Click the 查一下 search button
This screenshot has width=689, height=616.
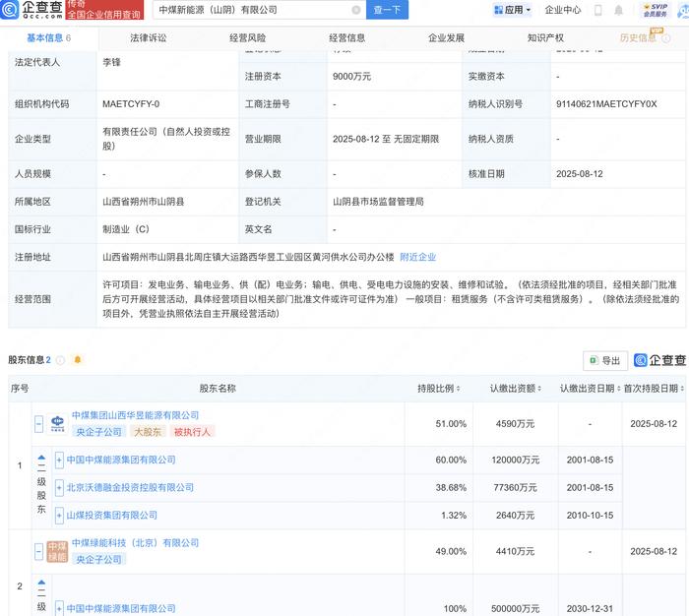coord(387,10)
